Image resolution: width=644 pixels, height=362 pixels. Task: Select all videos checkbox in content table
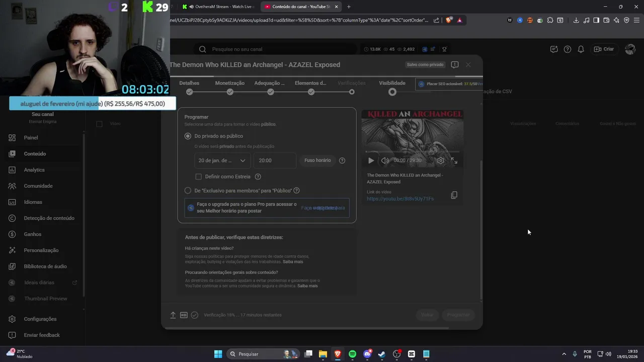point(99,124)
